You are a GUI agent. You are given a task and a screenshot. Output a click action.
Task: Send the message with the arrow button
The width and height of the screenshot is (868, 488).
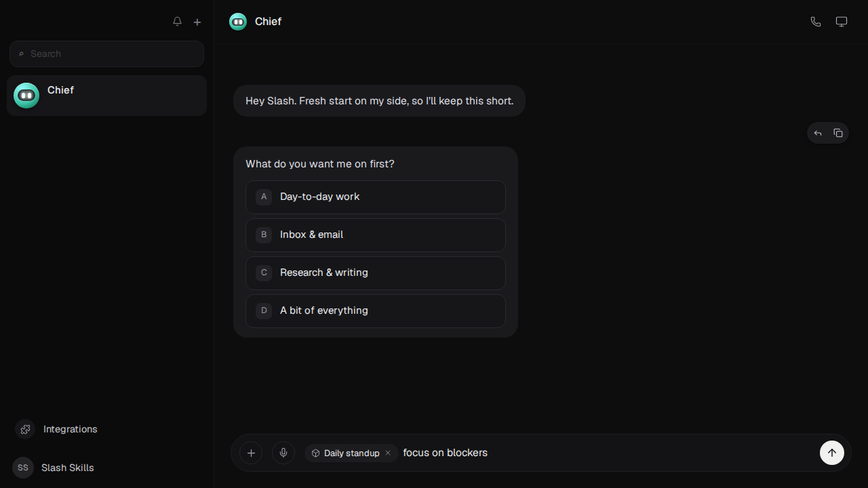(x=832, y=453)
